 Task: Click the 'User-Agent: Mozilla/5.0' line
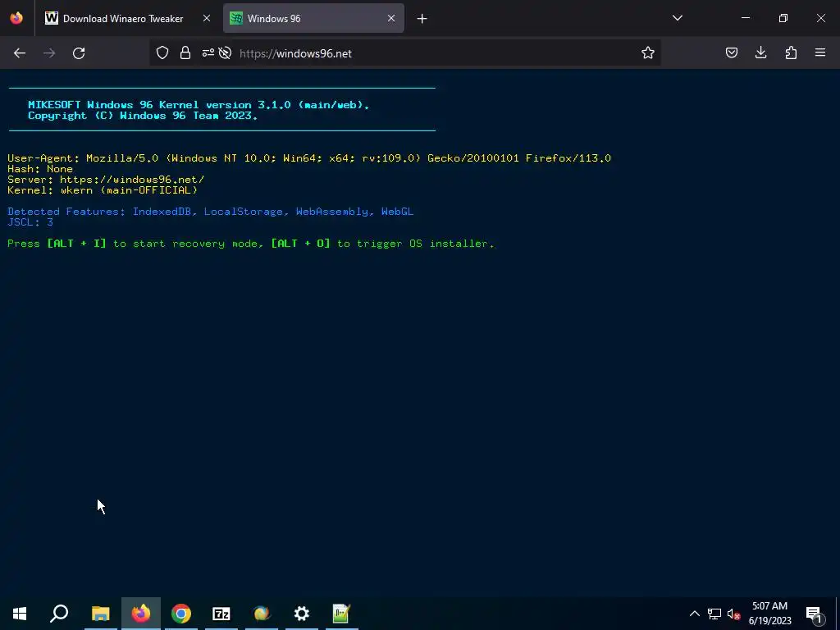point(309,158)
